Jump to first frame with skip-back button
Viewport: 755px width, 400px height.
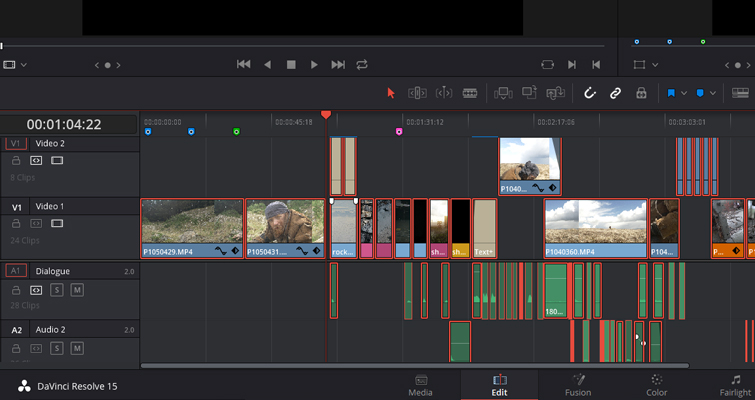243,64
